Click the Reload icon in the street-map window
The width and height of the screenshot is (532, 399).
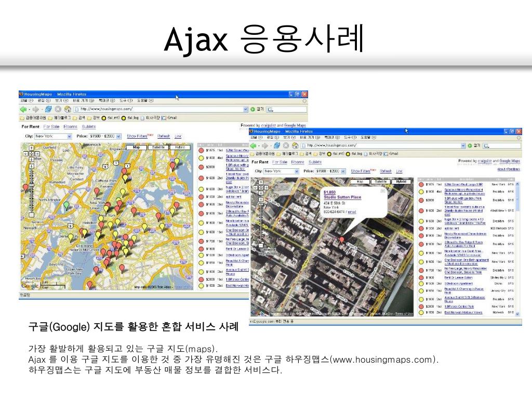coord(48,109)
